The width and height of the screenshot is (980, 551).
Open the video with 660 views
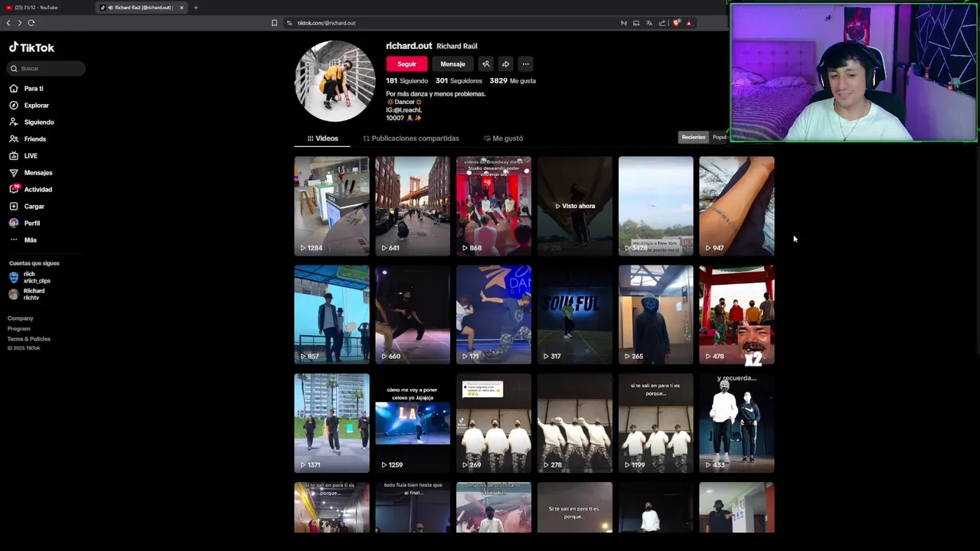click(413, 315)
